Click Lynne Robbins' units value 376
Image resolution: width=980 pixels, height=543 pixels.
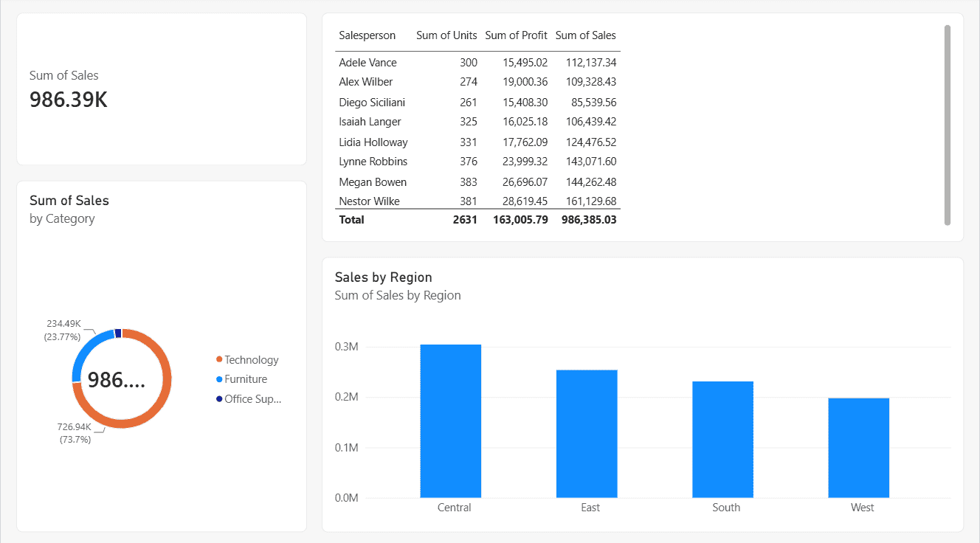pos(469,162)
